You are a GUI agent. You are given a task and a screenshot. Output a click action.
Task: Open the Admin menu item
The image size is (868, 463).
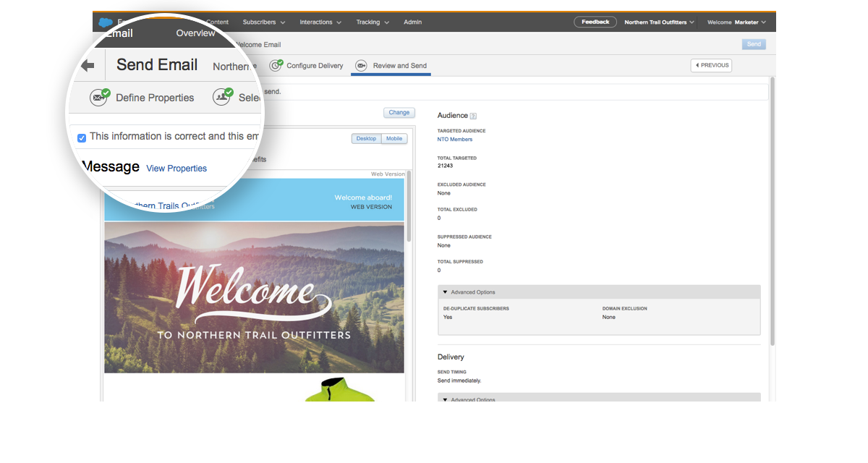click(412, 22)
